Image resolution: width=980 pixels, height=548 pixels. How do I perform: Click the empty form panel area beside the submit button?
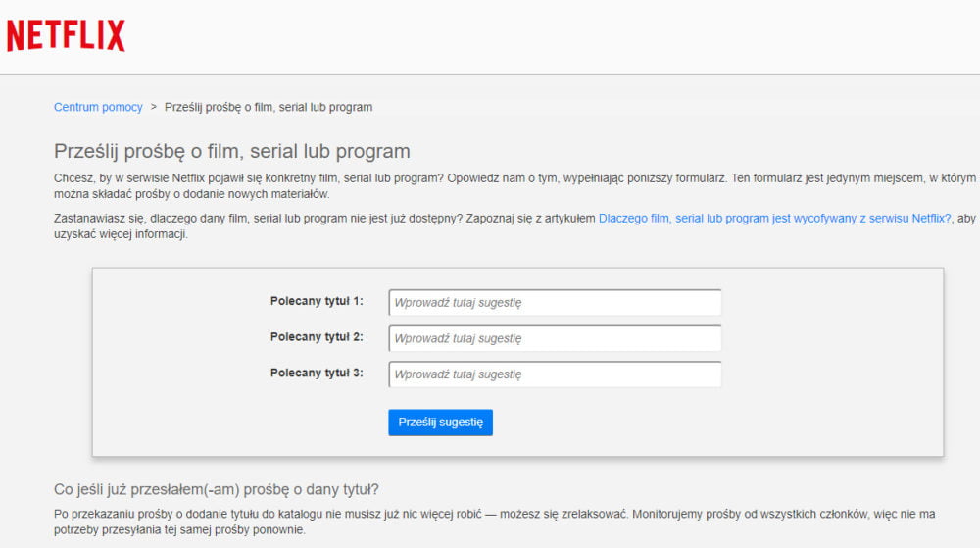(686, 423)
